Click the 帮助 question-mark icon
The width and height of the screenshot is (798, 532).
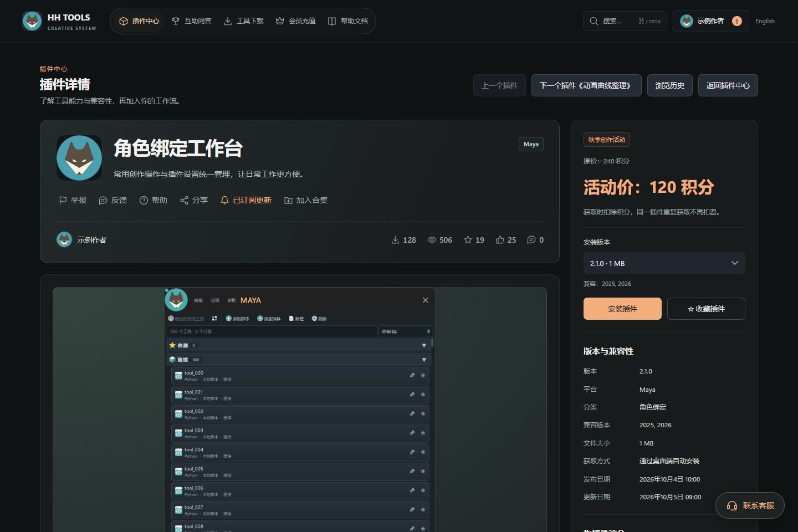click(154, 200)
